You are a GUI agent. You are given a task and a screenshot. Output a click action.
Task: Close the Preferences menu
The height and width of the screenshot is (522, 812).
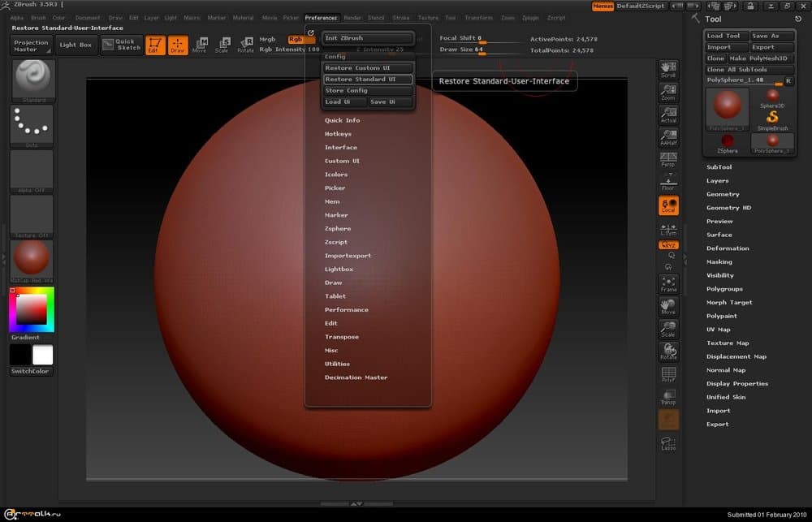(x=321, y=18)
